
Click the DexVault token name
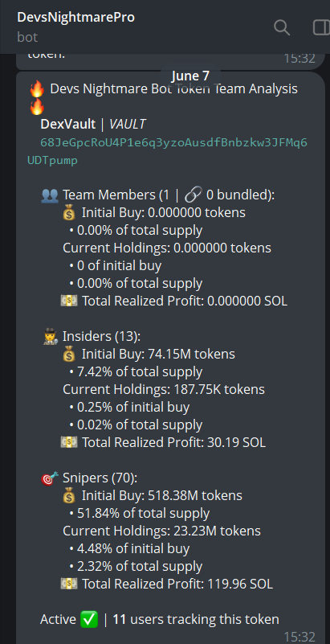click(x=67, y=124)
